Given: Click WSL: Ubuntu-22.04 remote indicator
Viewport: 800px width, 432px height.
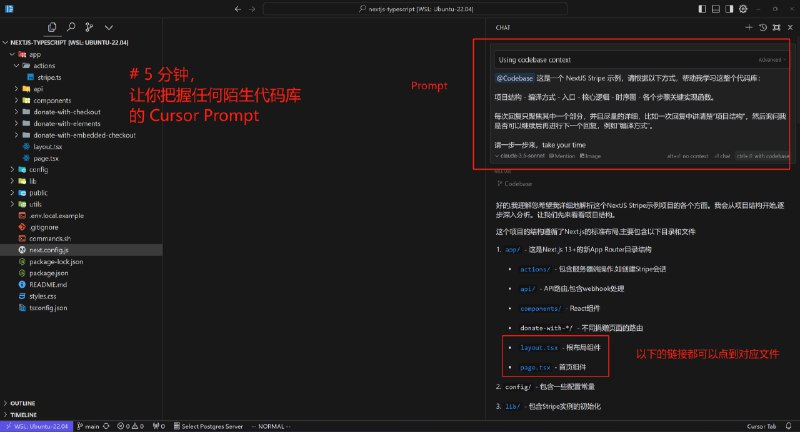Looking at the screenshot, I should pos(37,426).
